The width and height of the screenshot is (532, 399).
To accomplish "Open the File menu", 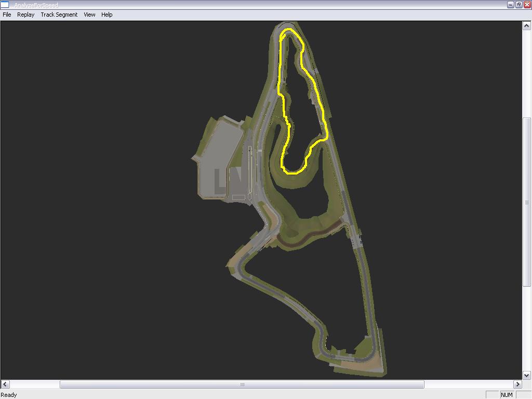I will point(7,15).
